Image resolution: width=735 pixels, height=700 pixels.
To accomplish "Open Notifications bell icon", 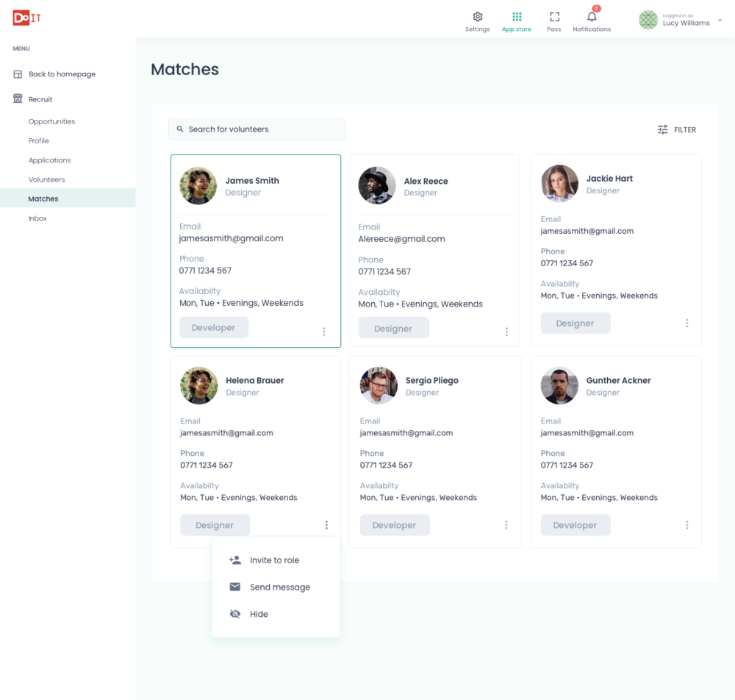I will pyautogui.click(x=592, y=17).
